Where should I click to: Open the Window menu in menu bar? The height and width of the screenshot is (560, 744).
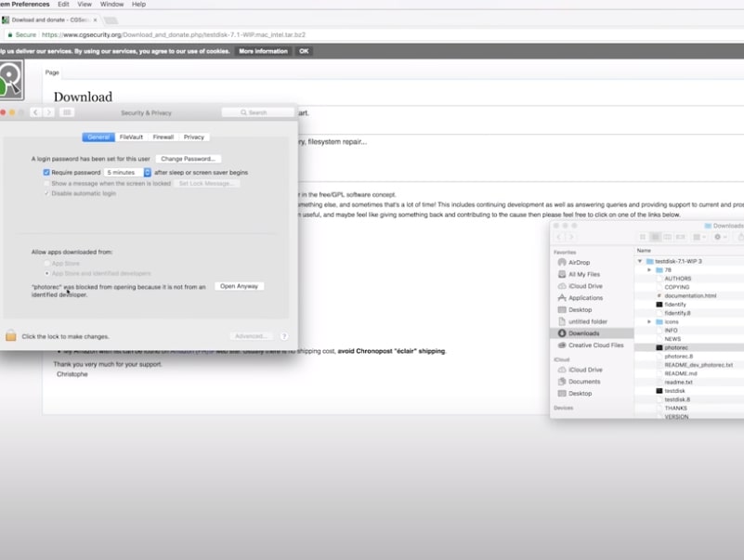pyautogui.click(x=111, y=5)
